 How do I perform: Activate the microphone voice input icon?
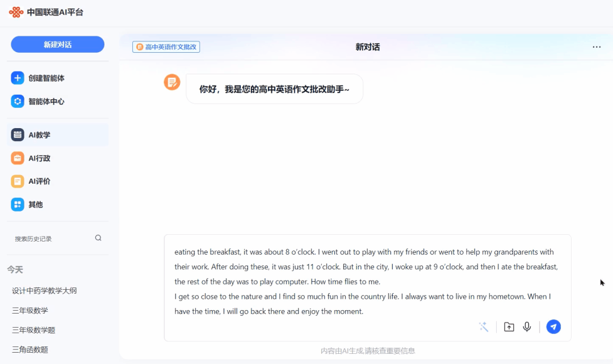click(527, 327)
